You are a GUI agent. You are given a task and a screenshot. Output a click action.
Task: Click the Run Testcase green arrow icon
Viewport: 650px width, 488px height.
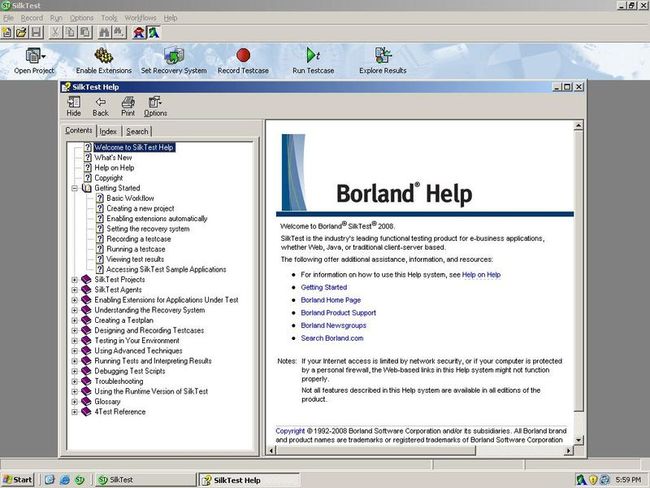313,55
